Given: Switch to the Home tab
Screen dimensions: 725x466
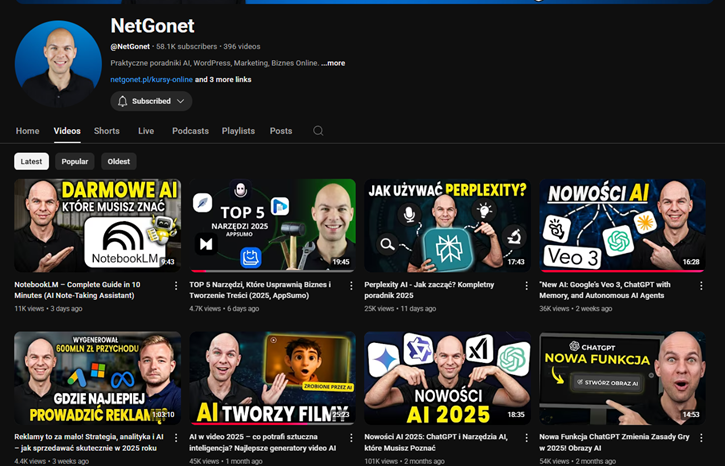Looking at the screenshot, I should [x=27, y=131].
